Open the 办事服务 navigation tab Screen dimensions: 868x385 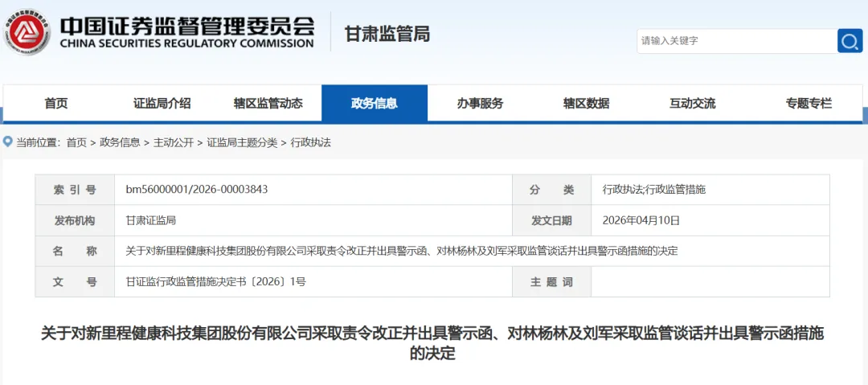coord(480,103)
